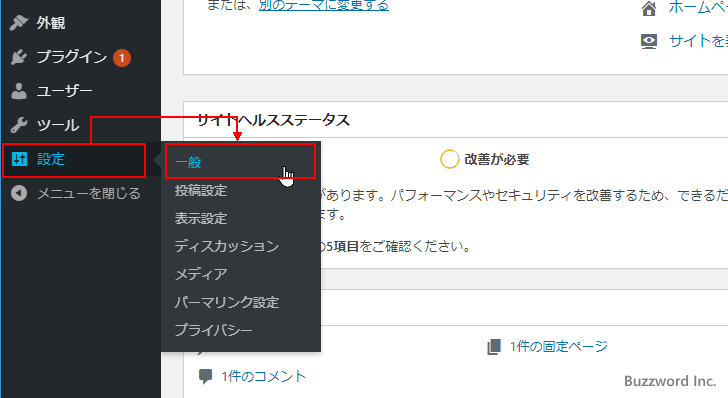Click the yellow circle site health indicator
The width and height of the screenshot is (728, 398).
click(449, 159)
